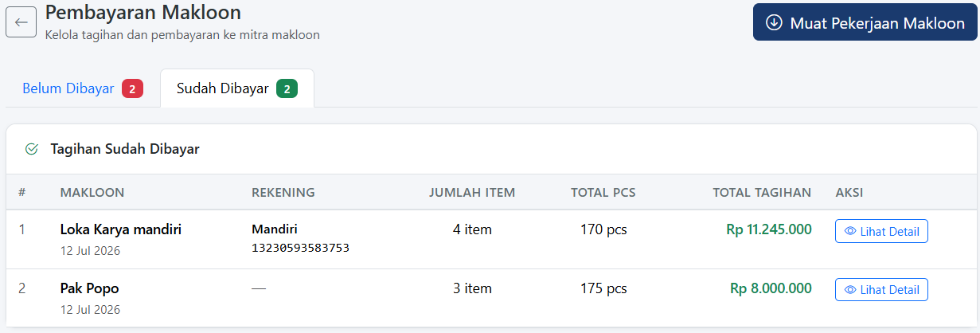Click the back arrow icon button

click(21, 22)
